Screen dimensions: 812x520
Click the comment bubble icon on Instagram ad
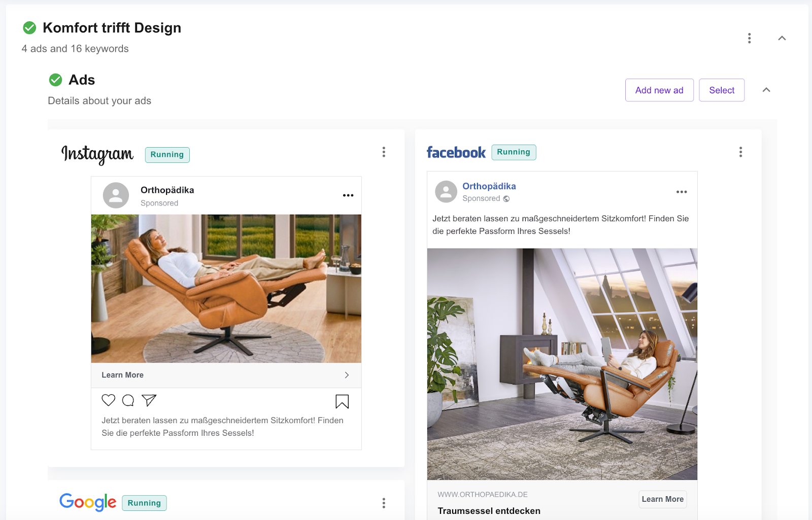pyautogui.click(x=128, y=400)
